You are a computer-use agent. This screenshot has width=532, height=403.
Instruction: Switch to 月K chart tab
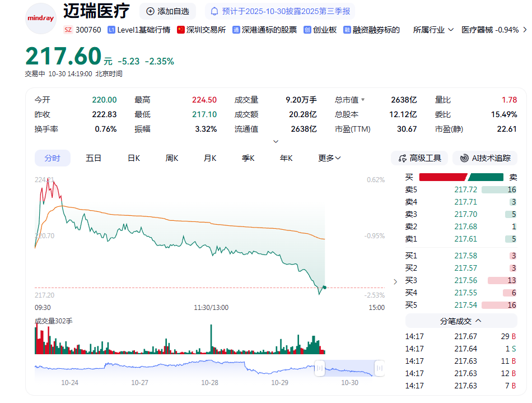(209, 158)
